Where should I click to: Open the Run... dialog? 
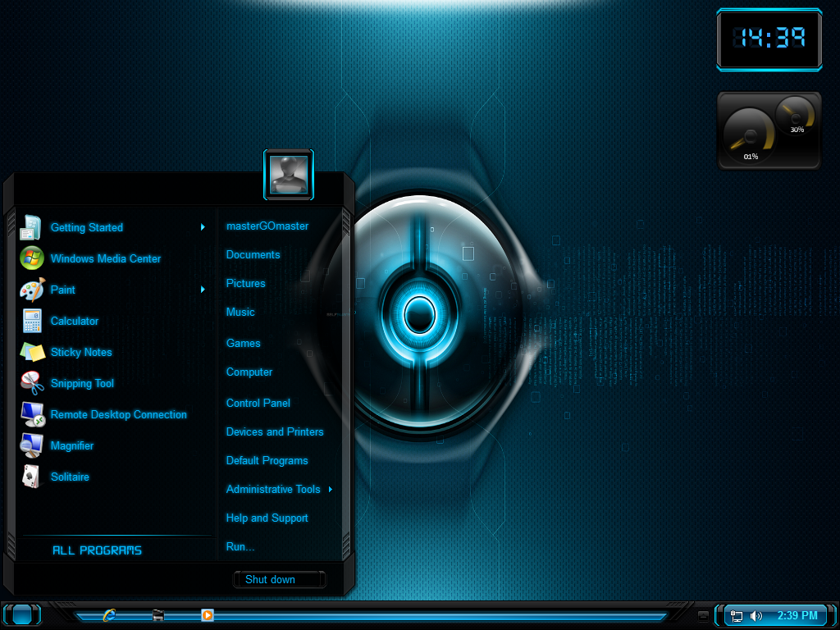tap(240, 546)
